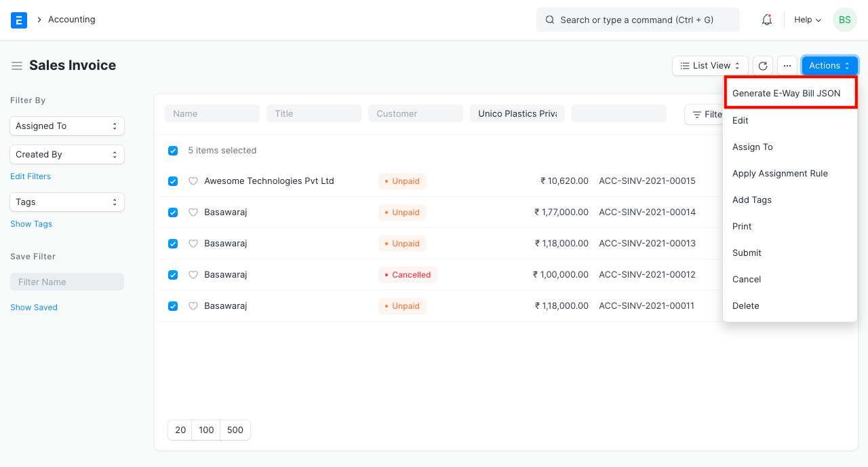Open the notifications bell

pyautogui.click(x=766, y=20)
